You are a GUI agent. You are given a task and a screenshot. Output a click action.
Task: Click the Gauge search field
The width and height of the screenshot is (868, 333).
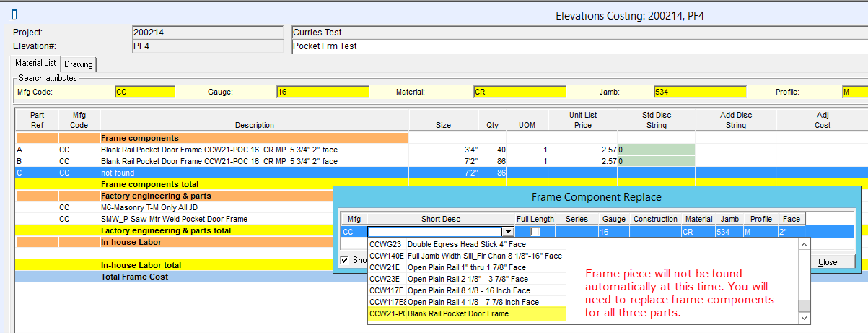tap(322, 92)
